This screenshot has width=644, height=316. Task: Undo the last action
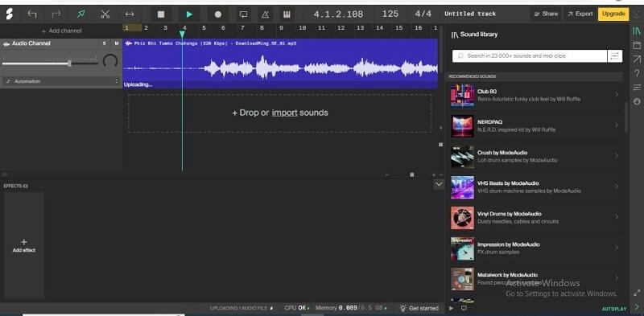point(32,14)
